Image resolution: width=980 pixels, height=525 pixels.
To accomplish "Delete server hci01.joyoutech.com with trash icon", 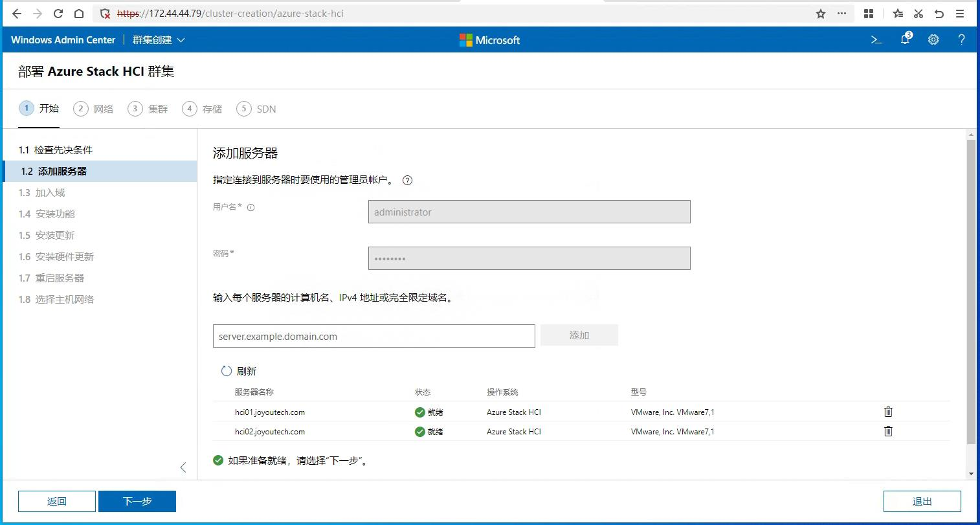I will 888,412.
